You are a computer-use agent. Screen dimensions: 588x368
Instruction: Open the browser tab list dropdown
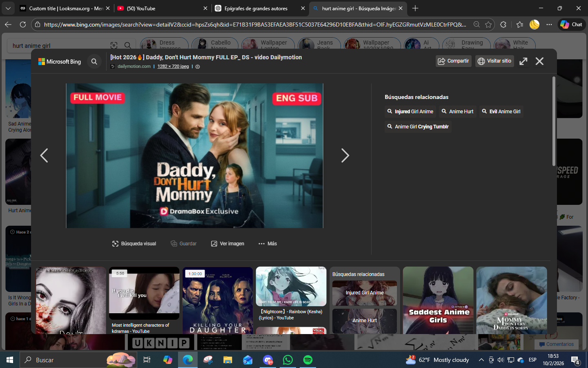pos(8,9)
